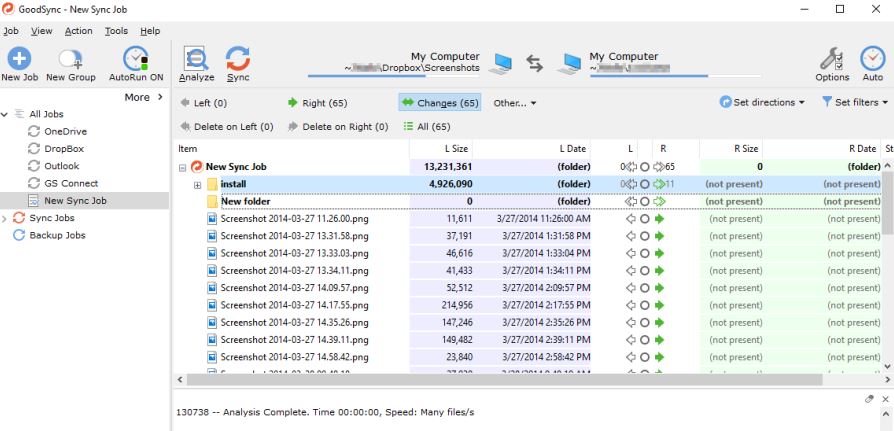Screen dimensions: 894x431
Task: Click the vertical scrollbar down arrow
Action: point(888,366)
